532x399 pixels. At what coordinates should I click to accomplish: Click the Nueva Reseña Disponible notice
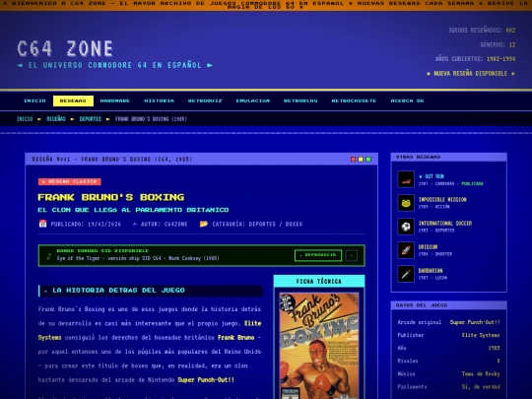(x=471, y=73)
